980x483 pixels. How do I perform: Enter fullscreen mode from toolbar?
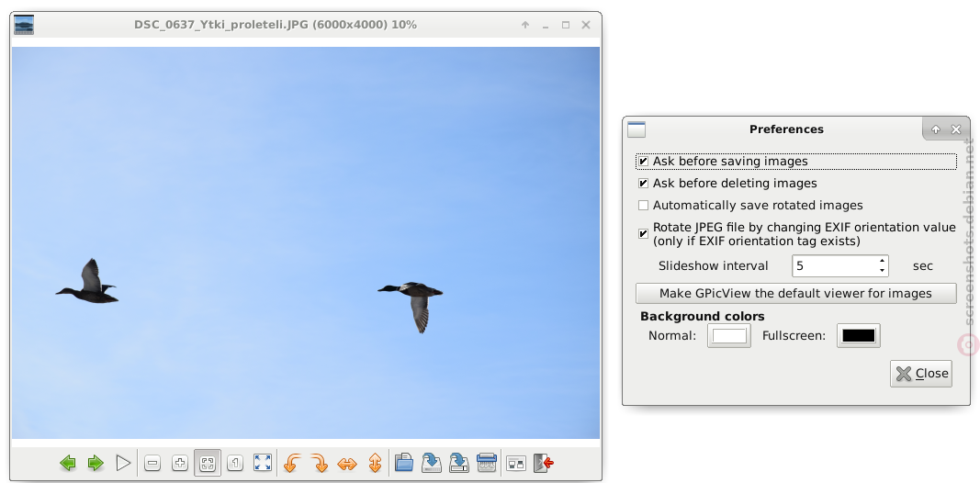[x=263, y=463]
